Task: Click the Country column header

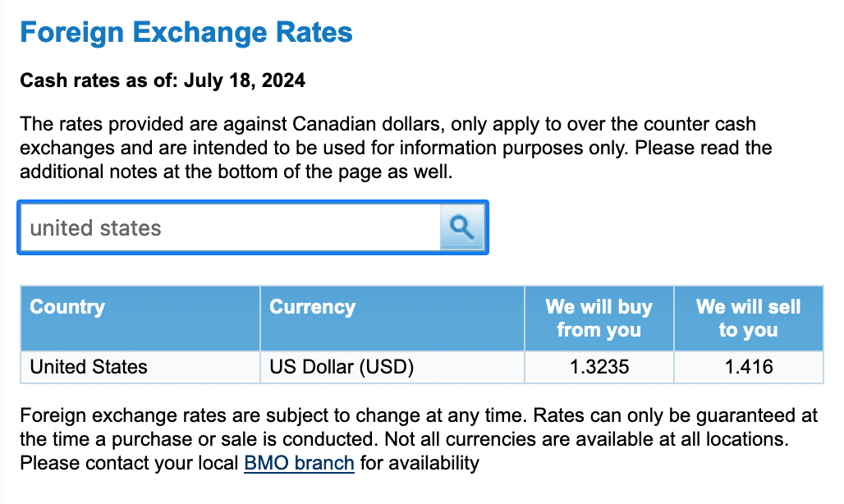Action: 67,307
